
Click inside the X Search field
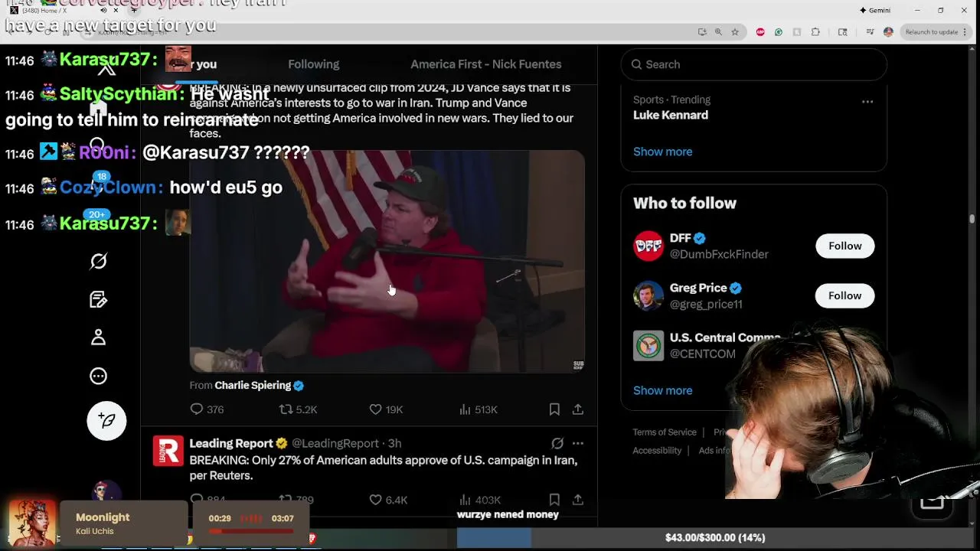point(754,64)
